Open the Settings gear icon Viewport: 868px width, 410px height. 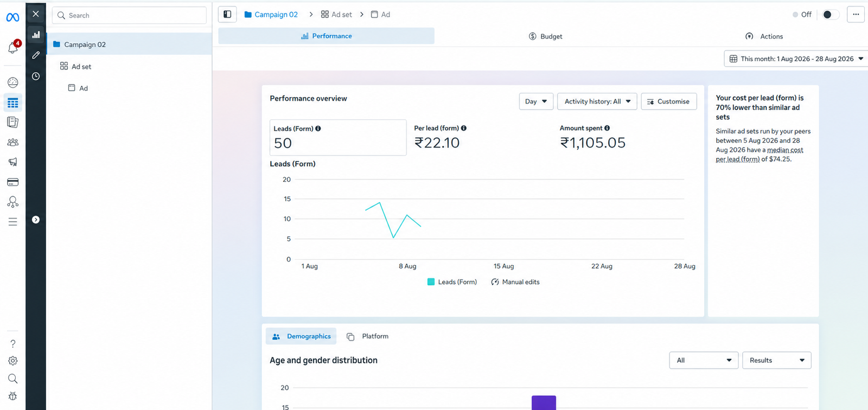13,361
